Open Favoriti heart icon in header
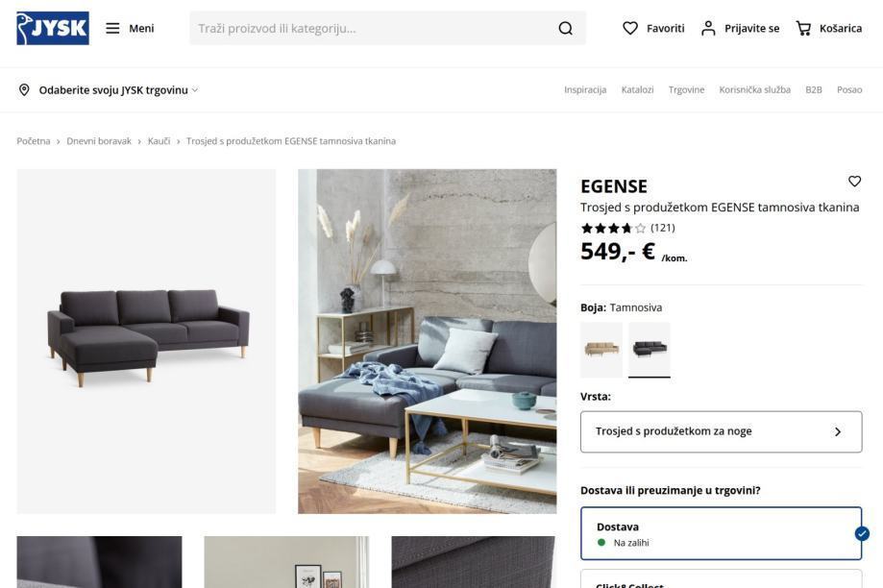 tap(630, 28)
